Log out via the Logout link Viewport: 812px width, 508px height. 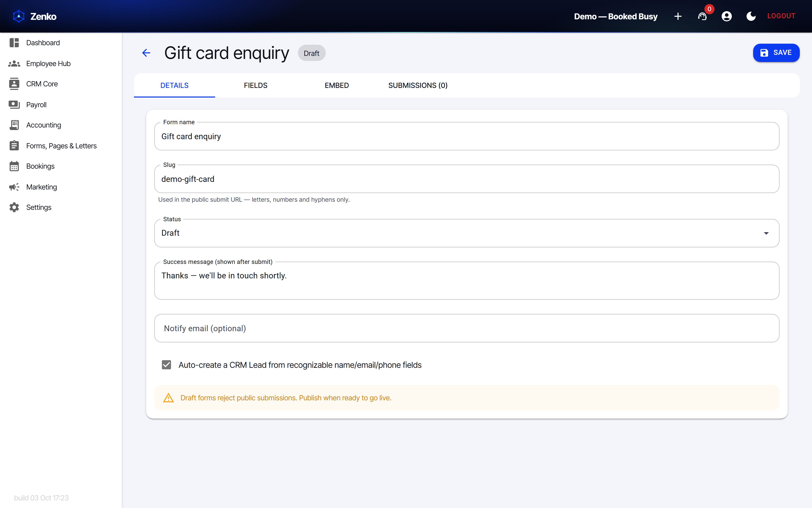pos(781,16)
